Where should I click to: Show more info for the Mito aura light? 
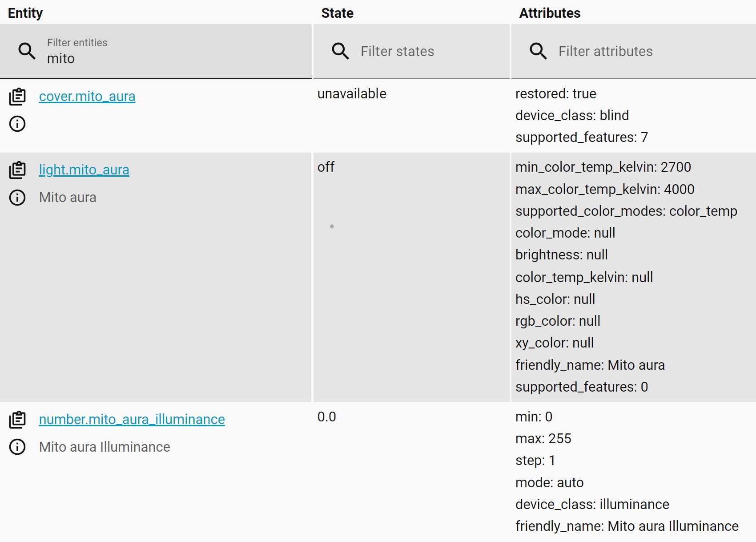click(x=17, y=198)
